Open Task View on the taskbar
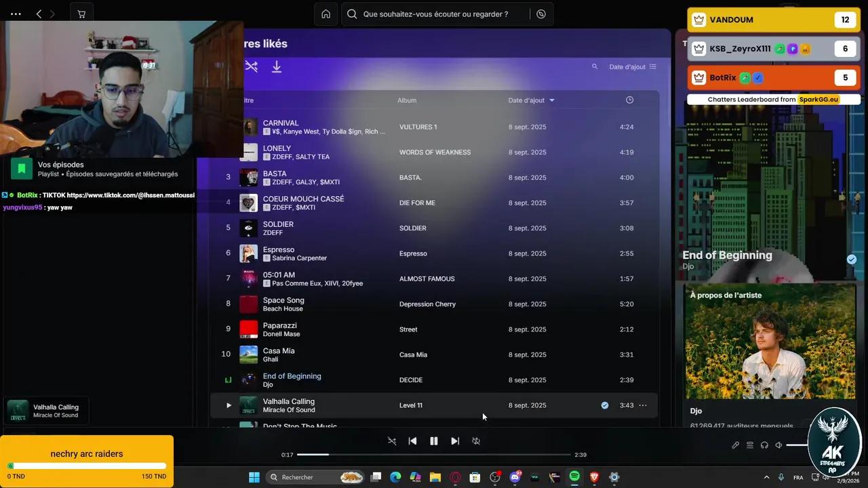 (x=376, y=477)
